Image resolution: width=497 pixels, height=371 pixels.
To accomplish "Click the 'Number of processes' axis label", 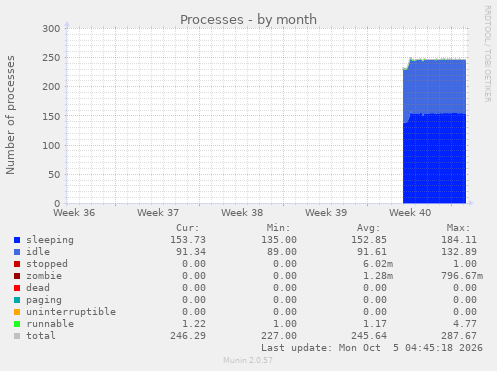I will click(x=11, y=115).
